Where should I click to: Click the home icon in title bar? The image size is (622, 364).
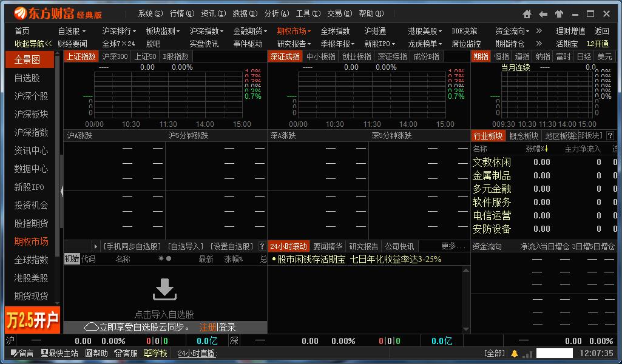(x=527, y=15)
